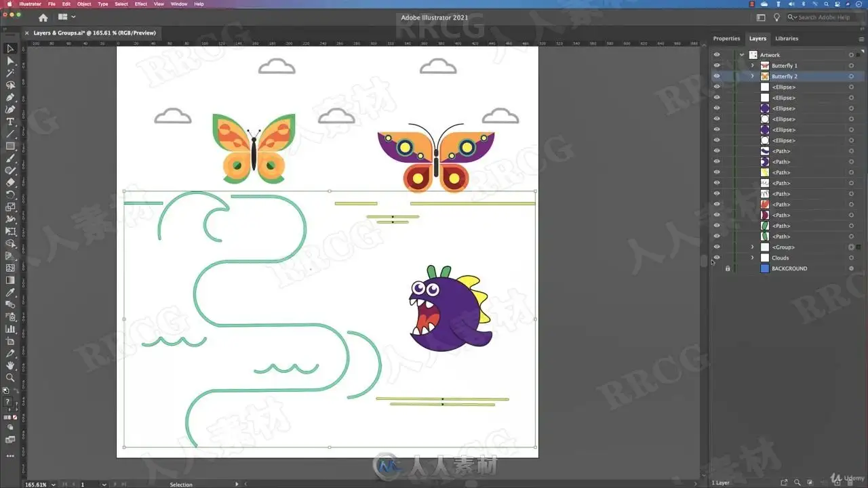This screenshot has height=488, width=868.
Task: Select the Hand tool
Action: (x=10, y=365)
